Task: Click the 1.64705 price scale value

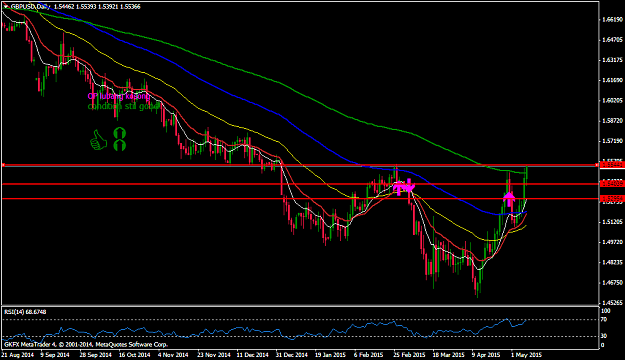Action: coord(612,39)
